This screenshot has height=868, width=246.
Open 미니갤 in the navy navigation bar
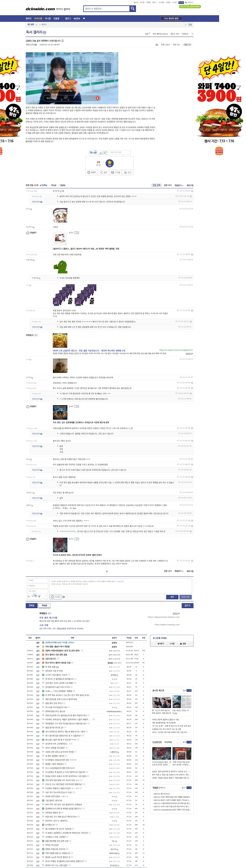[x=48, y=19]
